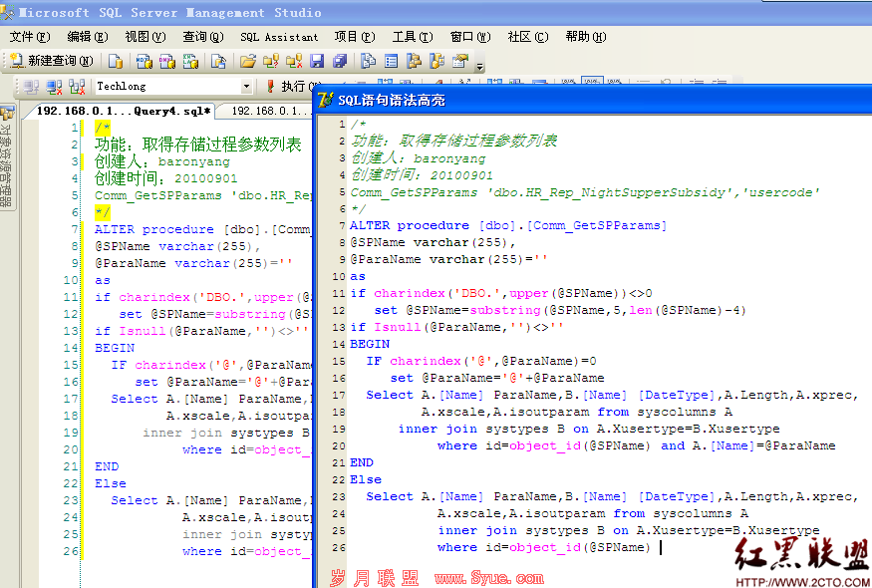Click the Management Studio title bar icon
Image resolution: width=872 pixels, height=588 pixels.
click(x=7, y=12)
